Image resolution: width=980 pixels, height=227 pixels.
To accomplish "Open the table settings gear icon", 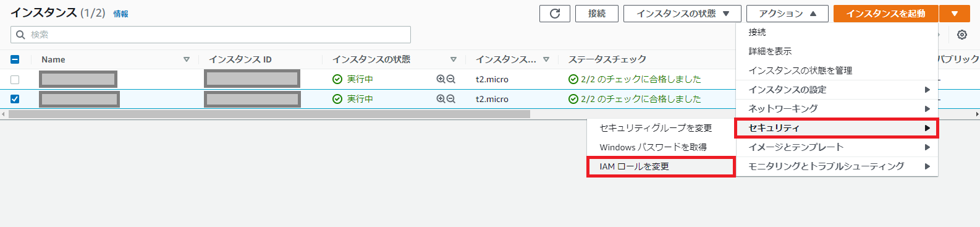I will point(962,35).
